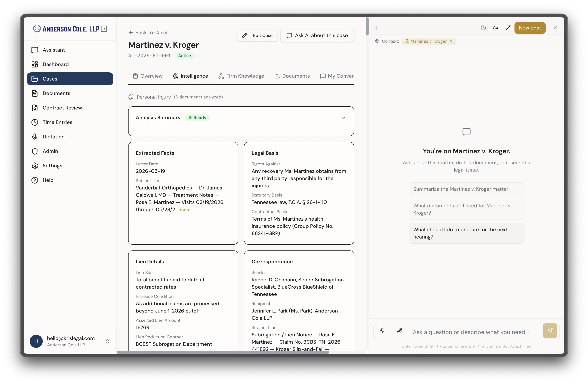The image size is (588, 384).
Task: Open the Overview tab of the case
Action: coord(148,76)
